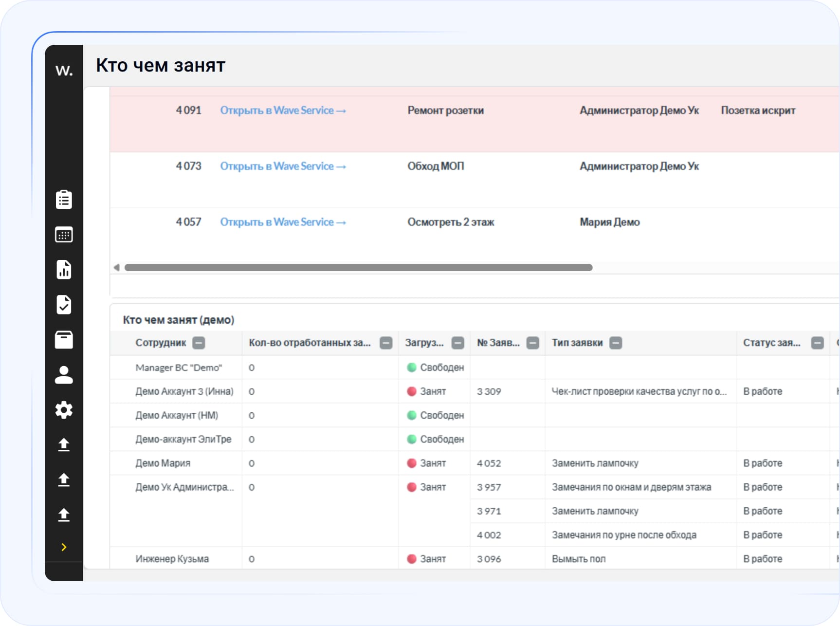
Task: Collapse the Сотрудник column with minus button
Action: [x=199, y=343]
